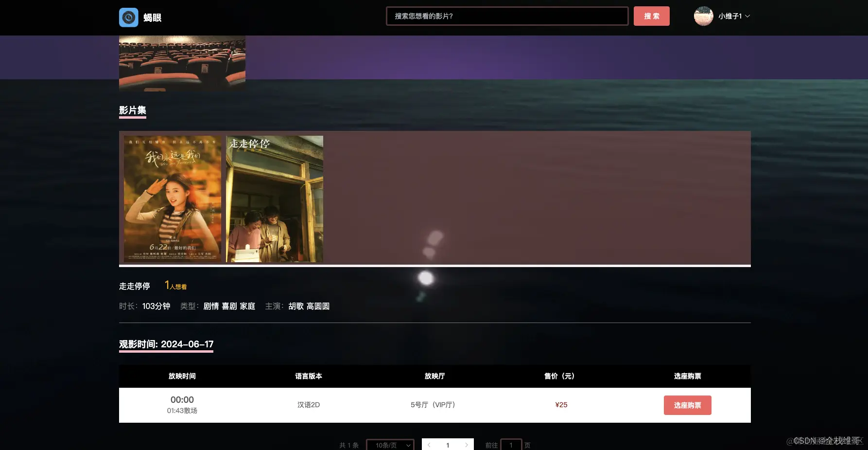The image size is (868, 450).
Task: Open the 10条/页 page size dropdown
Action: [390, 445]
